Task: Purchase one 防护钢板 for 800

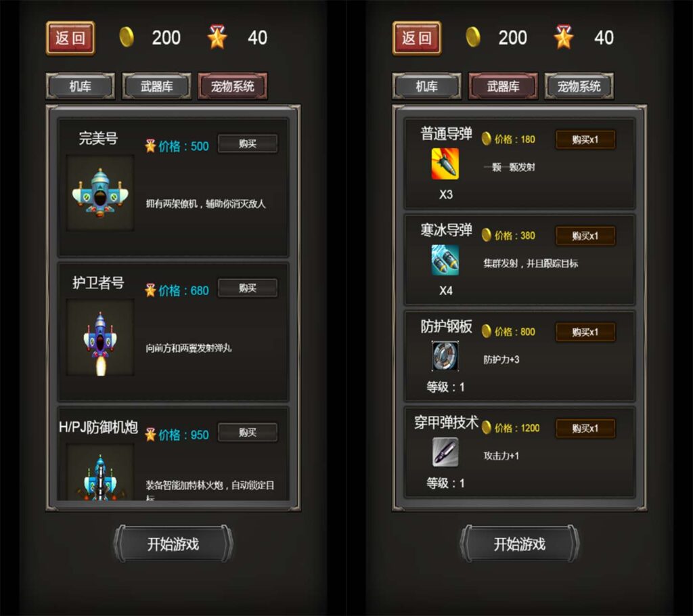Action: 585,332
